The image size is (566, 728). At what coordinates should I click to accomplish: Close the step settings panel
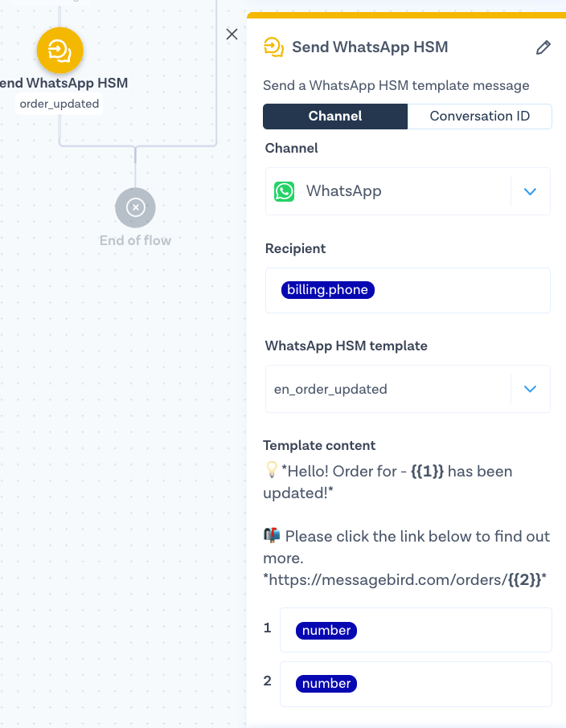pos(232,34)
